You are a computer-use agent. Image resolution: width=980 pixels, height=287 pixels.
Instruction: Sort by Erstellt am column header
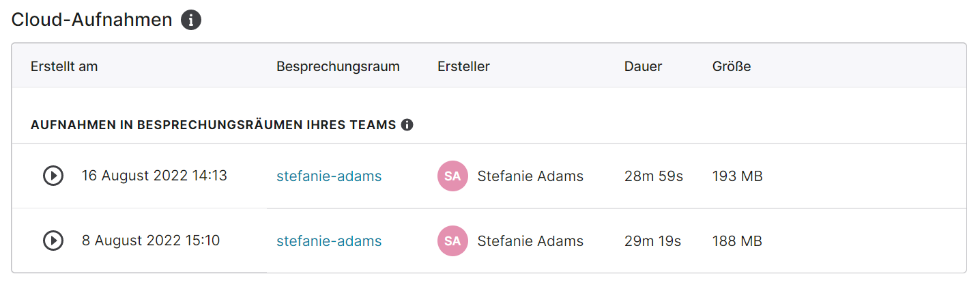tap(64, 66)
